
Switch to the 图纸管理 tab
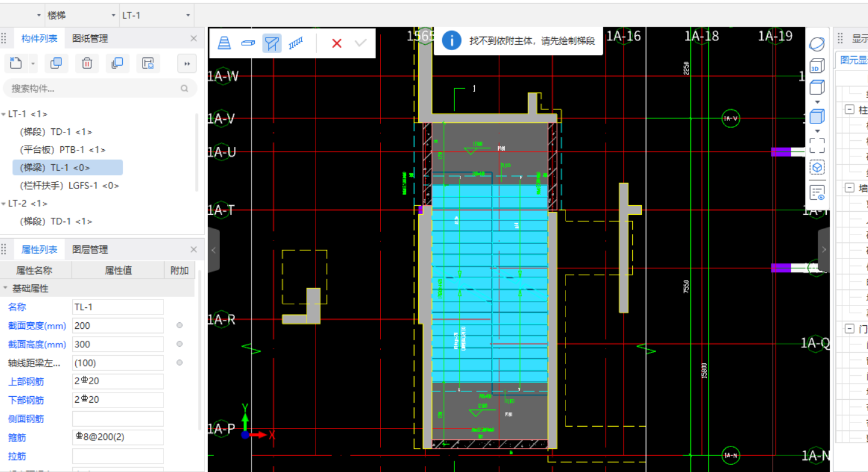pyautogui.click(x=90, y=38)
